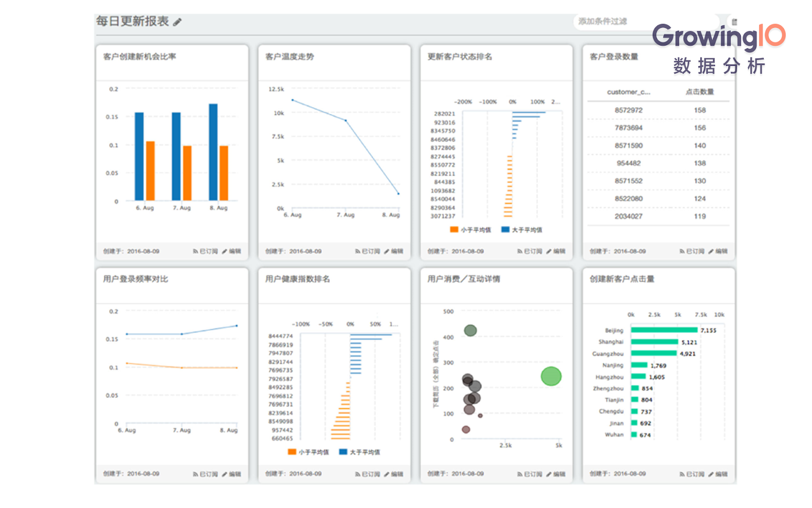Image resolution: width=812 pixels, height=508 pixels.
Task: Click ID 8444774 in 用户健康指数排名 chart
Action: [x=281, y=336]
